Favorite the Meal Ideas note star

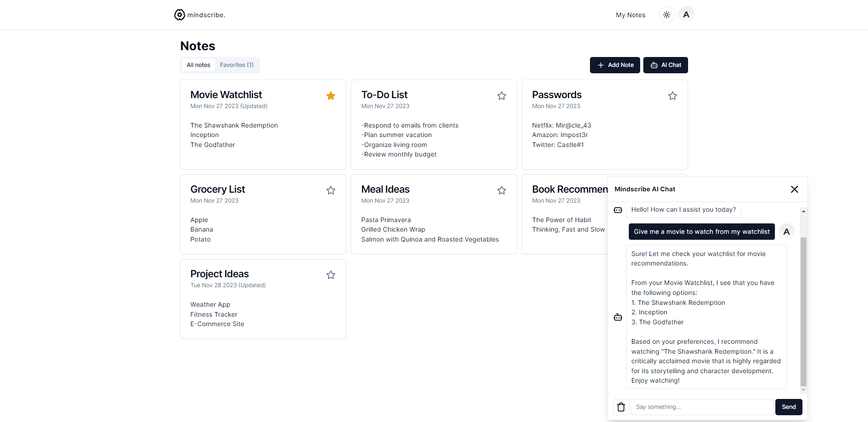[502, 190]
